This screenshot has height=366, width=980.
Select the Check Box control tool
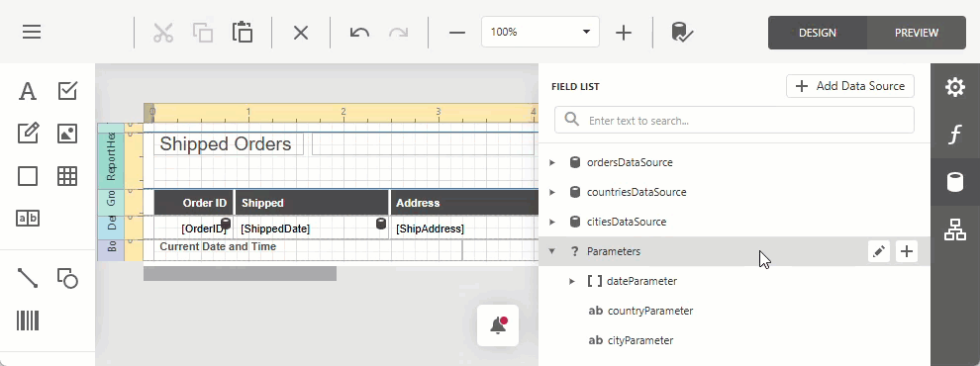coord(67,91)
